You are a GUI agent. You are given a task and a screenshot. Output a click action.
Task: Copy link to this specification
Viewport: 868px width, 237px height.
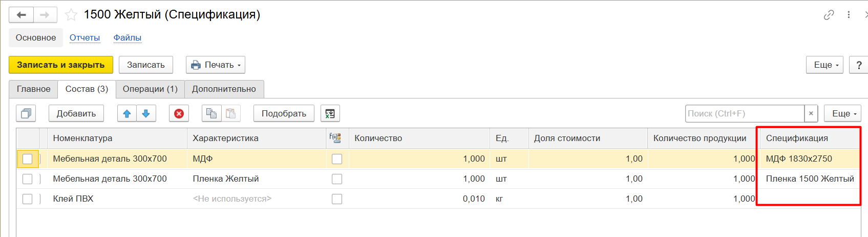[829, 15]
